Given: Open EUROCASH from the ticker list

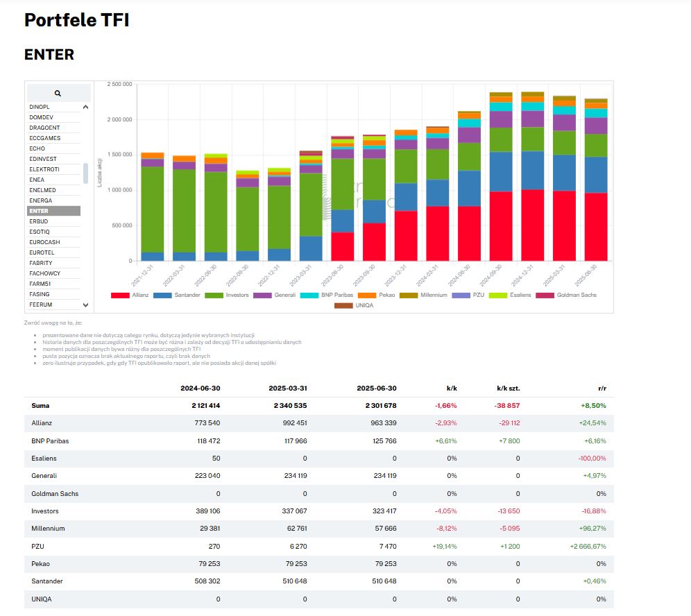Looking at the screenshot, I should [53, 242].
